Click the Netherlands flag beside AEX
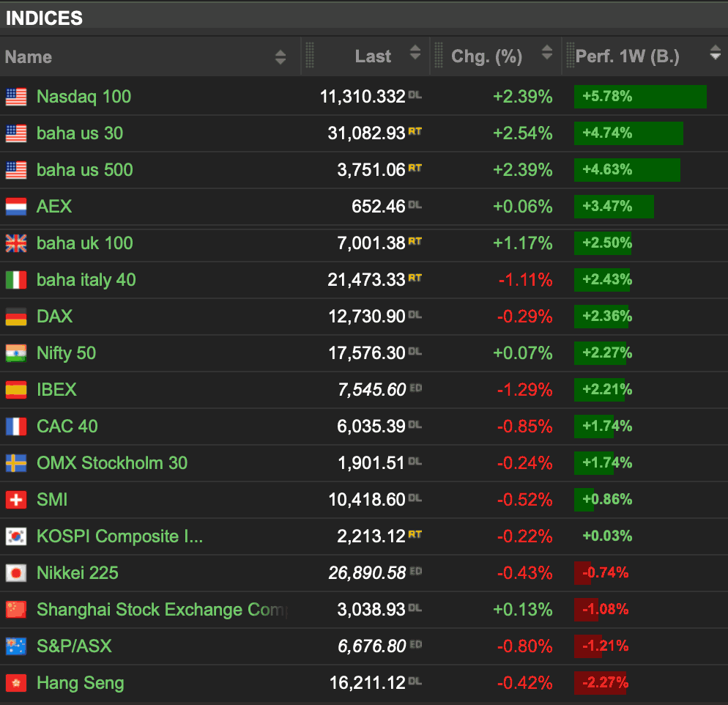Screen dimensions: 728x705 [16, 207]
